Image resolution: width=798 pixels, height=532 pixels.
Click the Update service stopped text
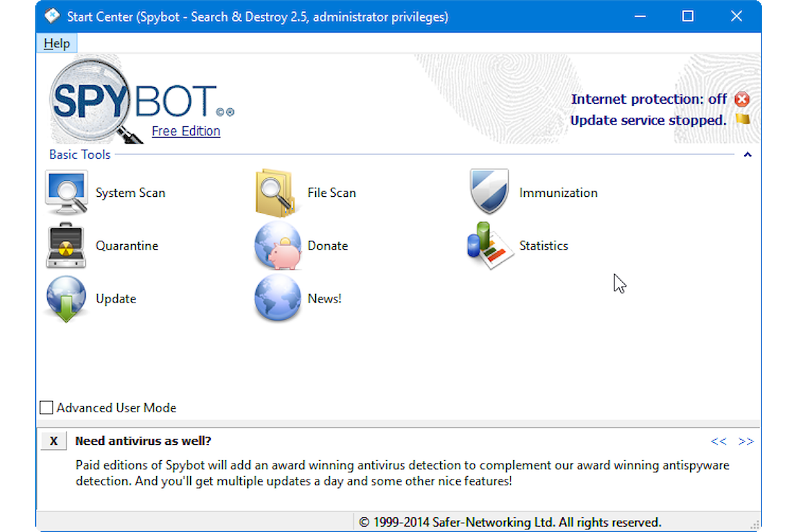pos(648,120)
